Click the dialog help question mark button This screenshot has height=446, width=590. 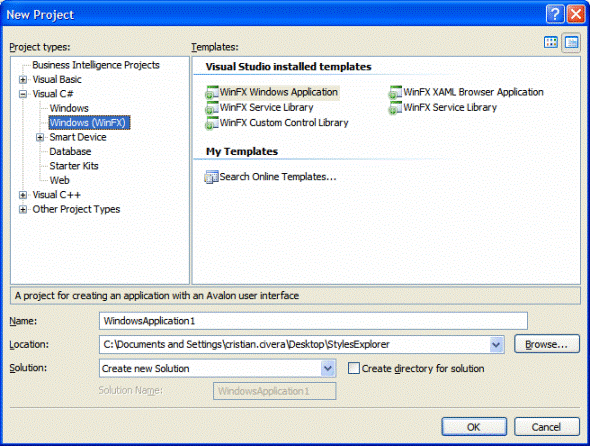[555, 14]
